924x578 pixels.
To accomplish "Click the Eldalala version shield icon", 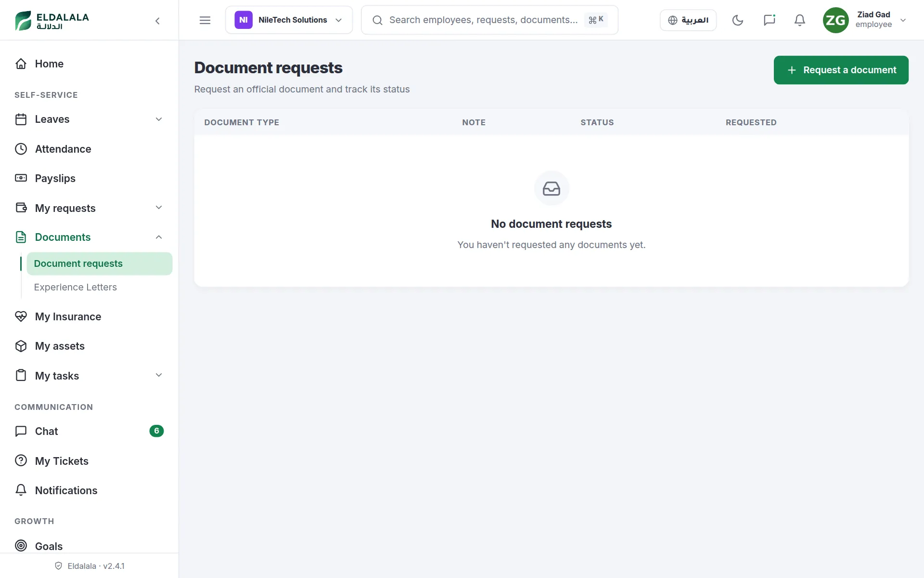I will (x=58, y=566).
